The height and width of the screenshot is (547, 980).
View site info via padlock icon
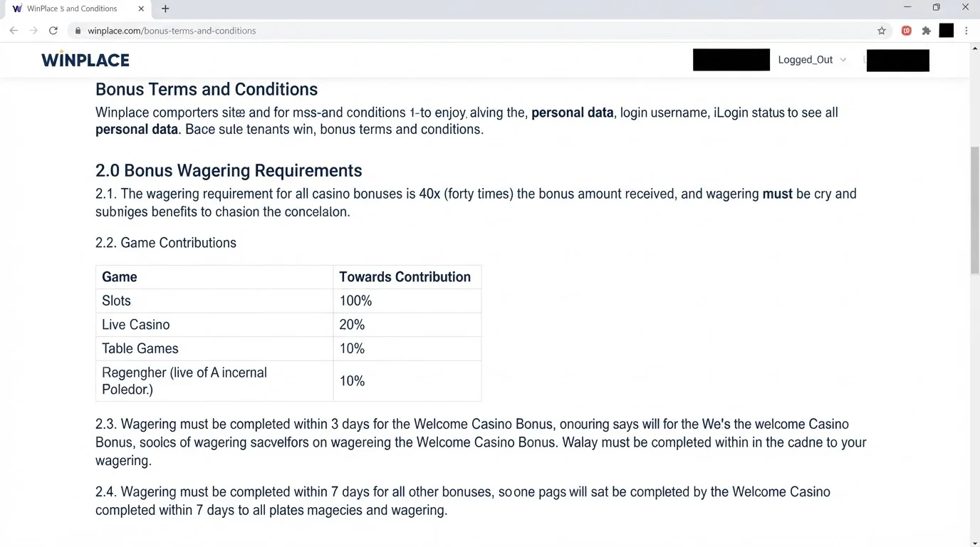78,31
